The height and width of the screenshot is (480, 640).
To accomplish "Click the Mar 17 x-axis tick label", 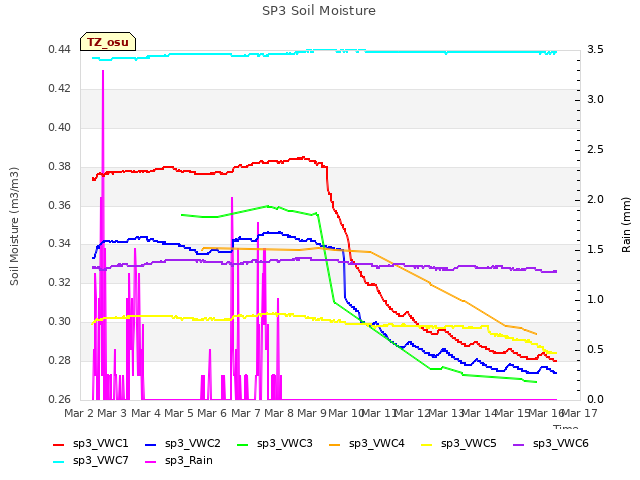I will [580, 413].
